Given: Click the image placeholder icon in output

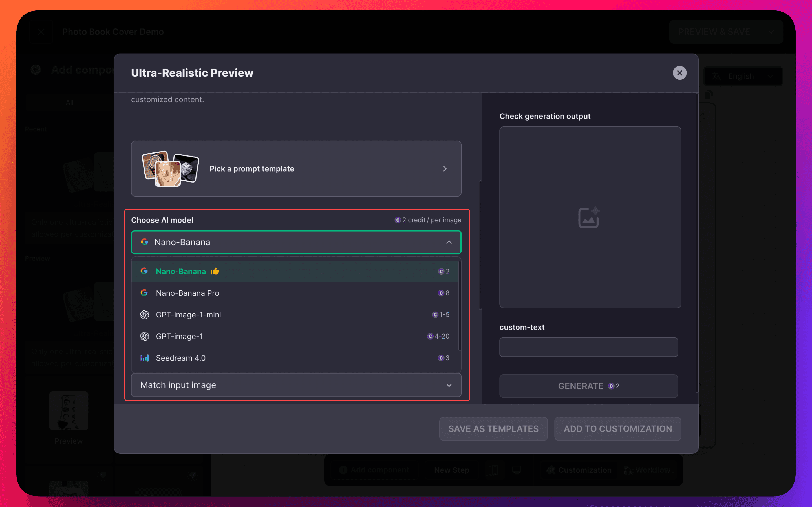Looking at the screenshot, I should (x=588, y=217).
